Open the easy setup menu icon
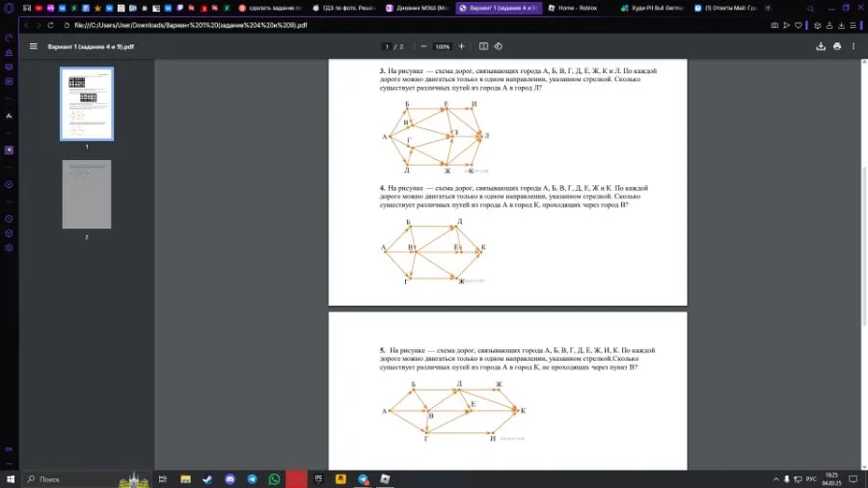The image size is (868, 488). coord(854,25)
